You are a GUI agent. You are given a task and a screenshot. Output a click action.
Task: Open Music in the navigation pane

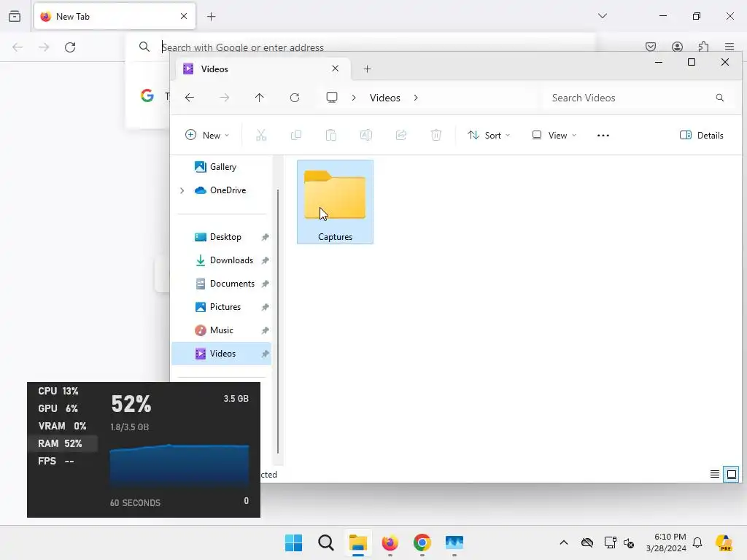coord(222,330)
